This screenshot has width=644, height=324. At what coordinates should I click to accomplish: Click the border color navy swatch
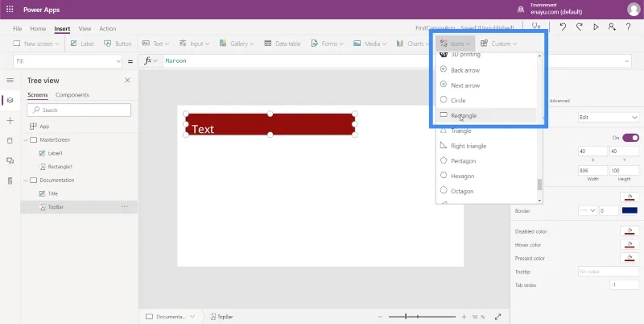coord(630,210)
